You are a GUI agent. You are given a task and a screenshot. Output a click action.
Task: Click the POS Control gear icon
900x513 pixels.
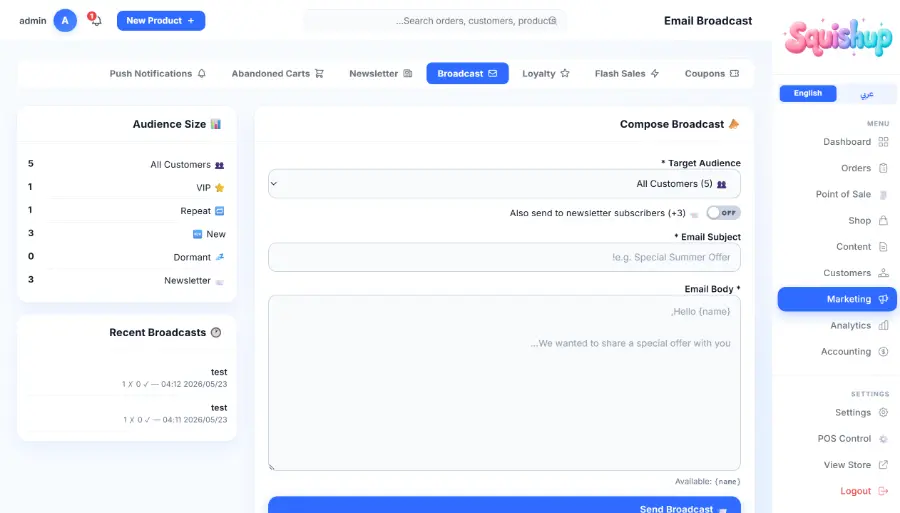click(883, 439)
